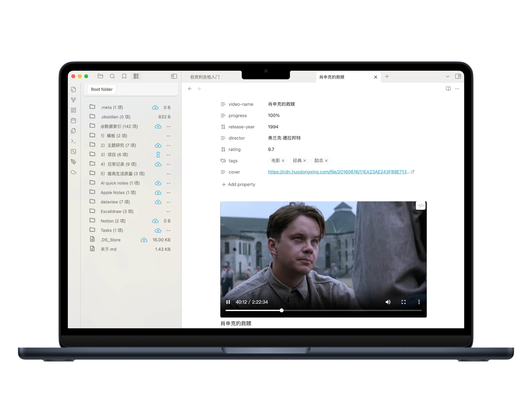The image size is (532, 399).
Task: Open the .obsidian (0 项) folder
Action: (130, 117)
